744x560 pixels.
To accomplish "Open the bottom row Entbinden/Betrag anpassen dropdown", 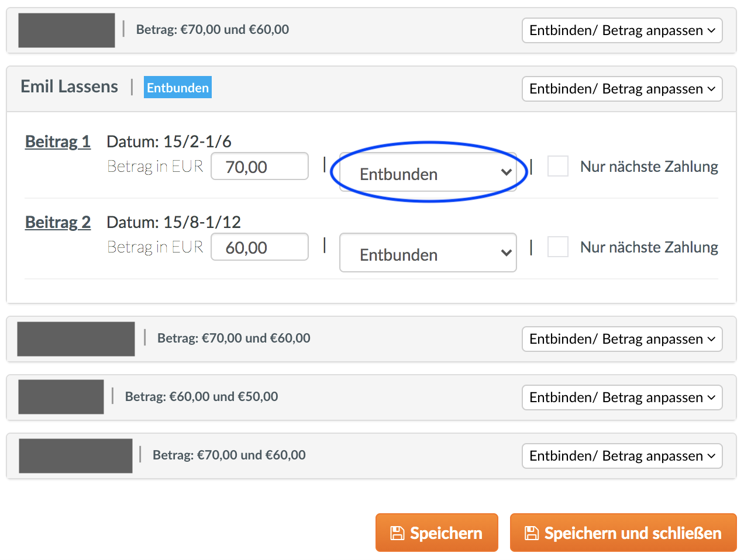I will pos(622,456).
